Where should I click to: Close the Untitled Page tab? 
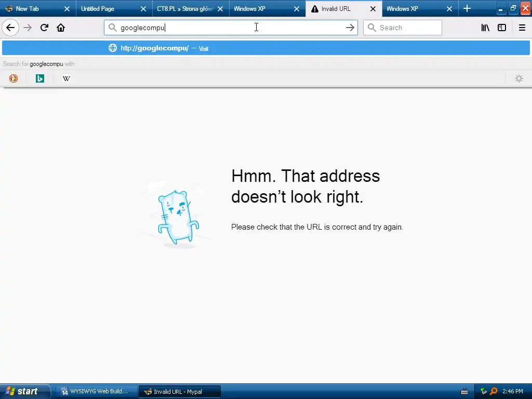click(x=143, y=9)
